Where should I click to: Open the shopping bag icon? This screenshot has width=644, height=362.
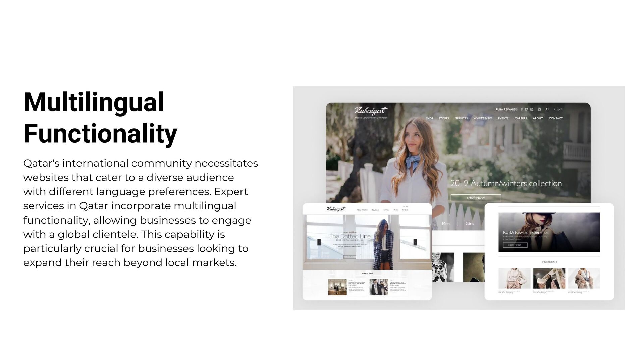539,109
